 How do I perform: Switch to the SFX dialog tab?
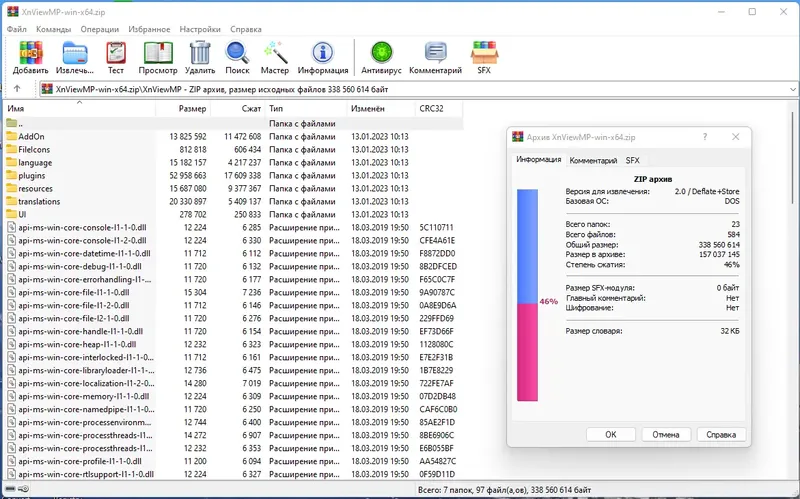[633, 160]
